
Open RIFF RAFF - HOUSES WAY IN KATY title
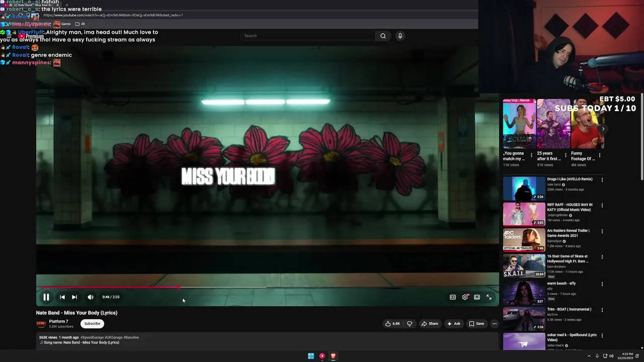tap(570, 207)
